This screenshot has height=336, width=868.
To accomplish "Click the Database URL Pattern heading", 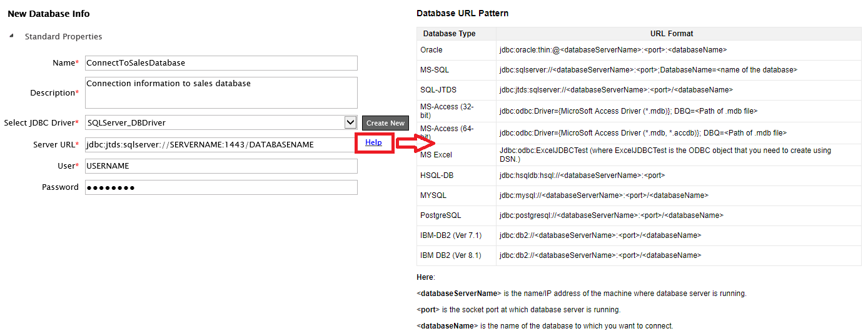I will pyautogui.click(x=463, y=13).
